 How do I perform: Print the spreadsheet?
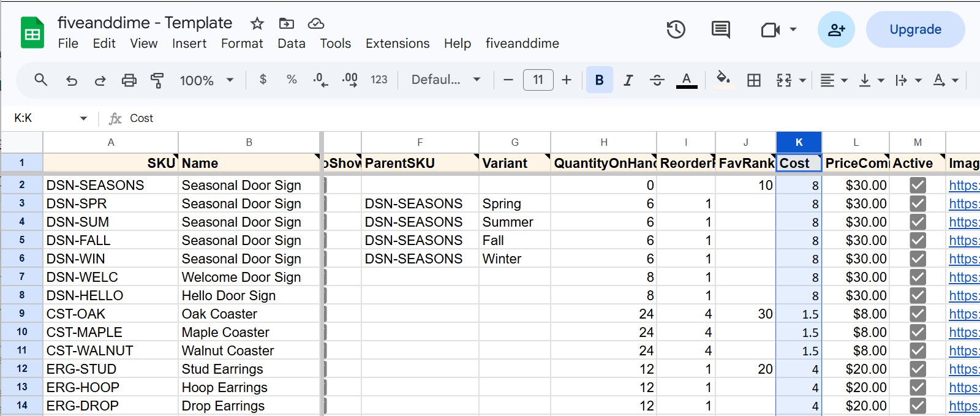(129, 80)
